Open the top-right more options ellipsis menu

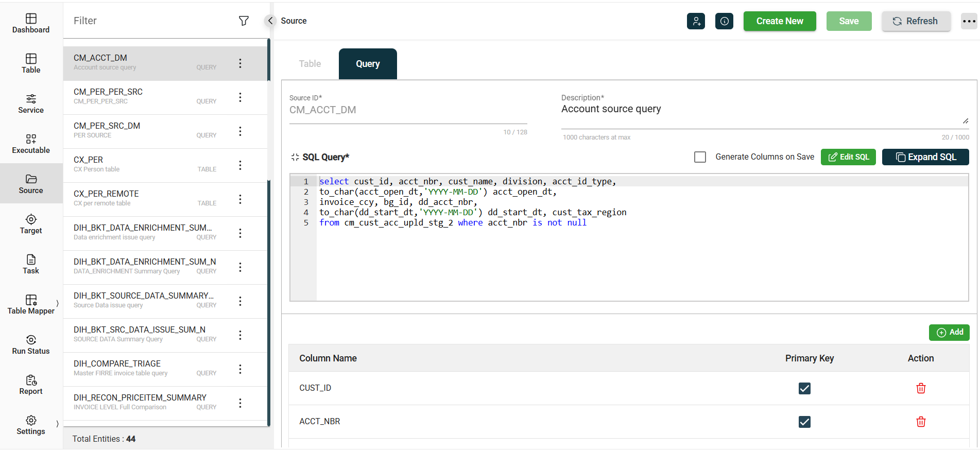click(969, 21)
